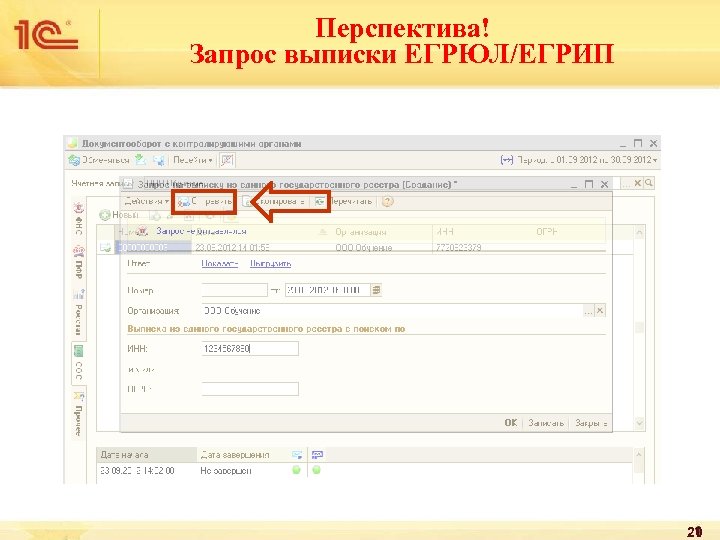This screenshot has height=540, width=720.
Task: Click the OK button in the dialog
Action: (511, 423)
